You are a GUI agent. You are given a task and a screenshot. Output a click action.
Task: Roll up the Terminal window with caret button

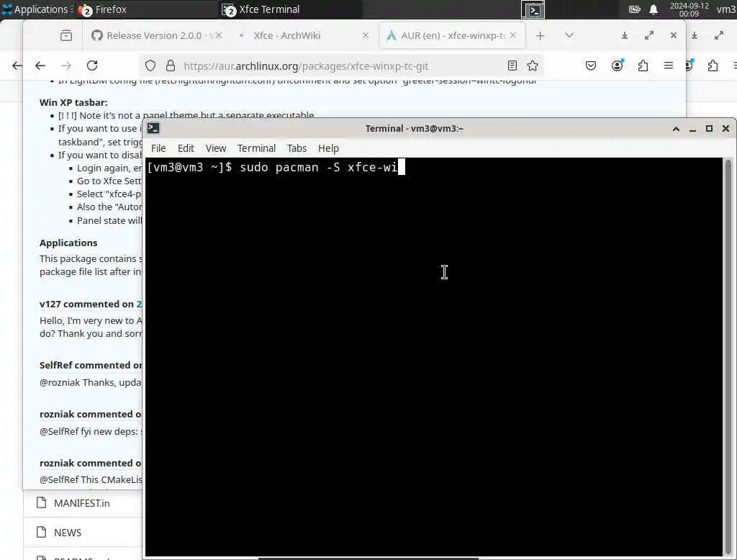click(x=676, y=129)
